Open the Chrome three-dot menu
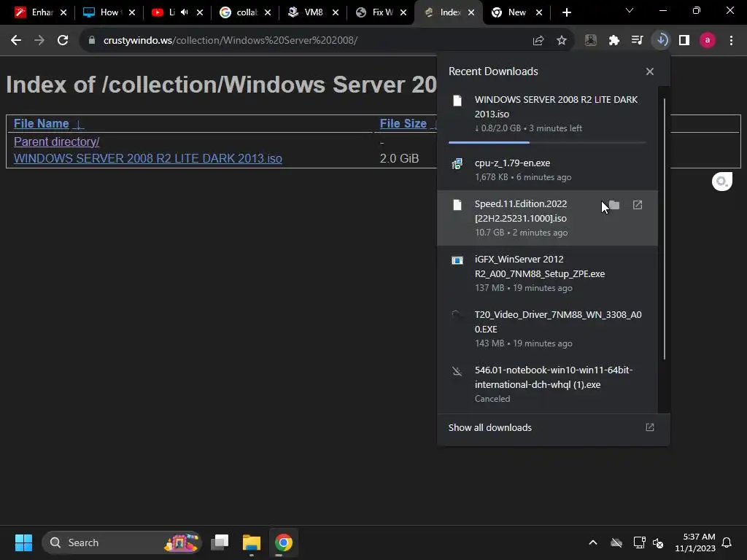The width and height of the screenshot is (747, 560). click(x=731, y=41)
